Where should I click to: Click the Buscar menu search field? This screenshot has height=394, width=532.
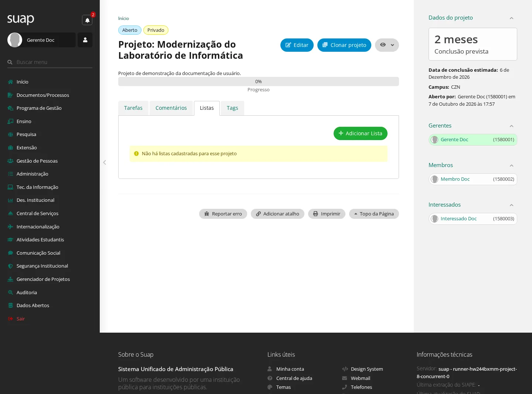tap(50, 62)
